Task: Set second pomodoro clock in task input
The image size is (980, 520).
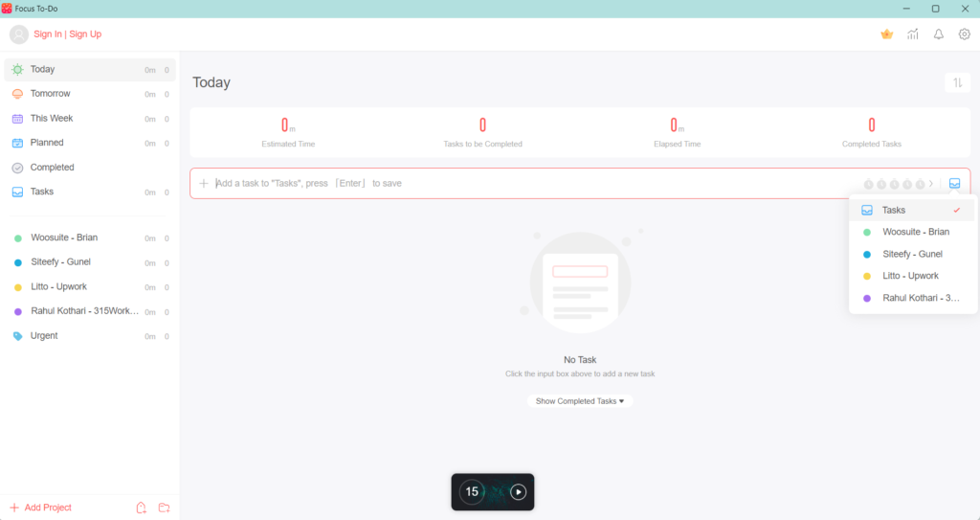Action: 881,184
